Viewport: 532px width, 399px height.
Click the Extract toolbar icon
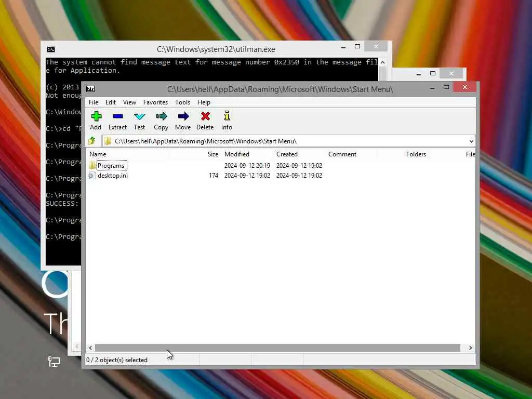[x=118, y=116]
